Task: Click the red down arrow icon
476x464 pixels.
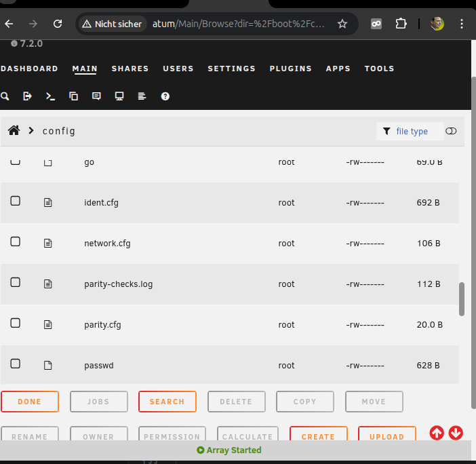Action: click(456, 433)
